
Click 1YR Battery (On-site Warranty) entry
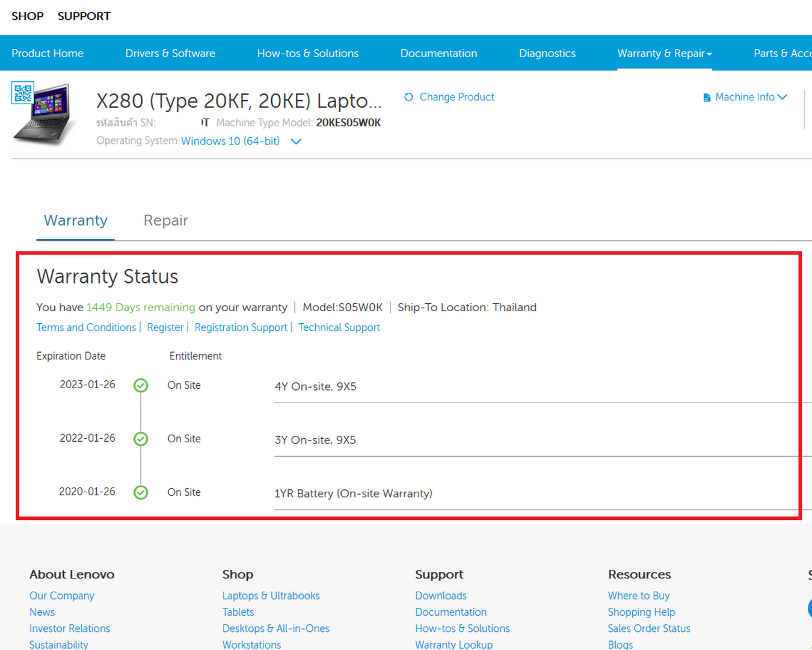(354, 494)
